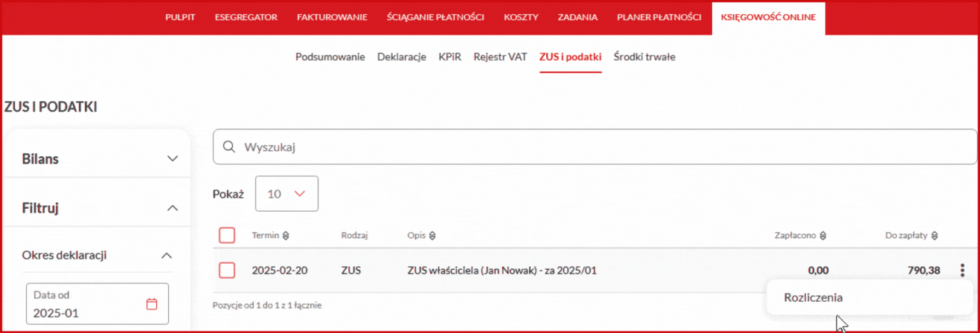This screenshot has height=333, width=980.
Task: Click the Zapłacono amount 0,00
Action: 819,271
